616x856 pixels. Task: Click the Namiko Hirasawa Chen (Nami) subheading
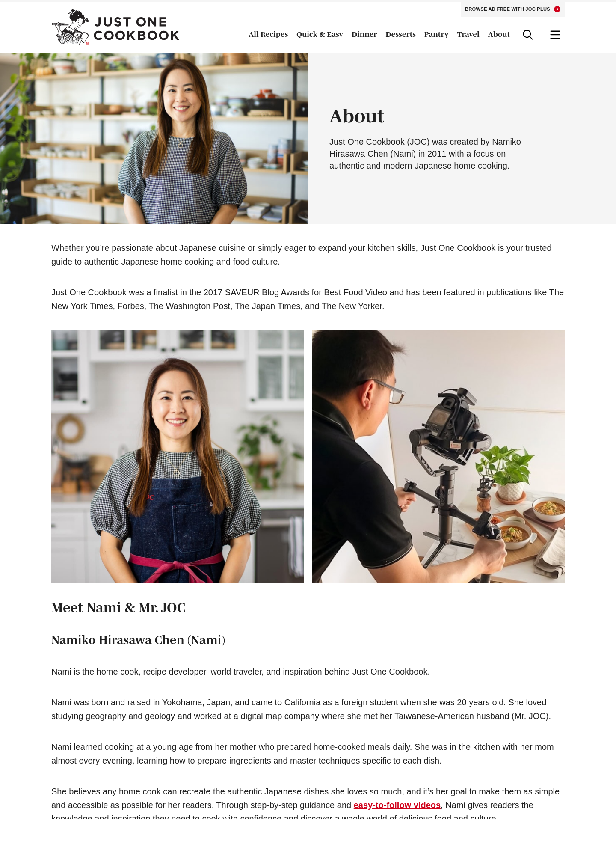138,640
